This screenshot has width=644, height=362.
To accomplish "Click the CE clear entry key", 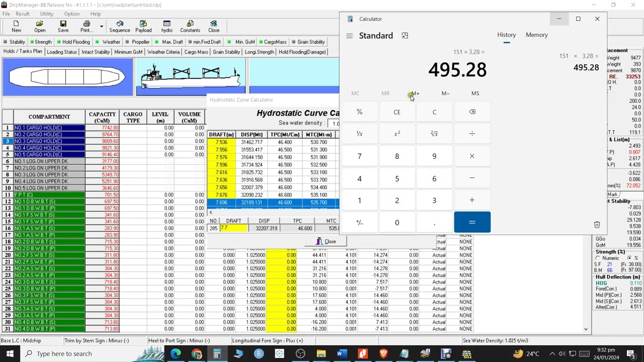I will click(x=397, y=112).
